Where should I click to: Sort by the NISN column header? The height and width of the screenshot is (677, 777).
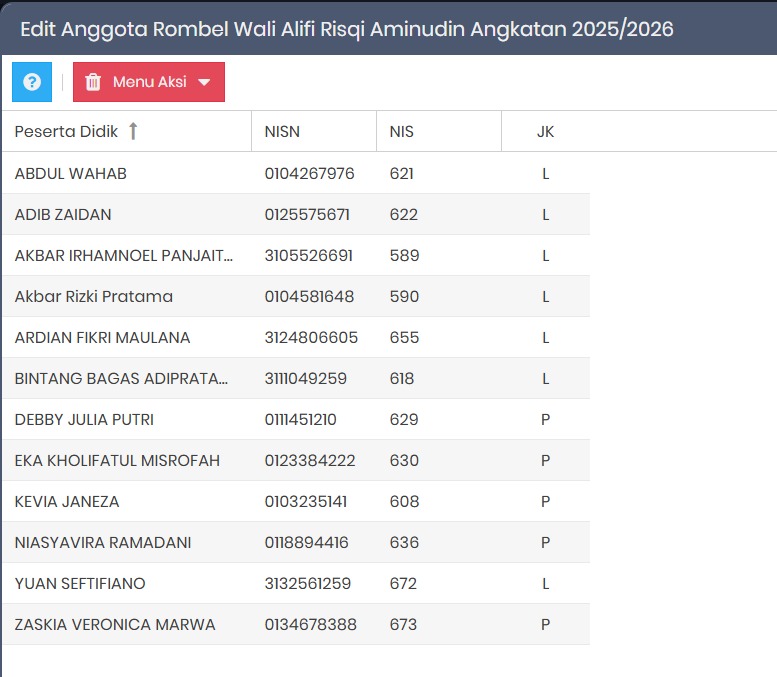tap(282, 132)
